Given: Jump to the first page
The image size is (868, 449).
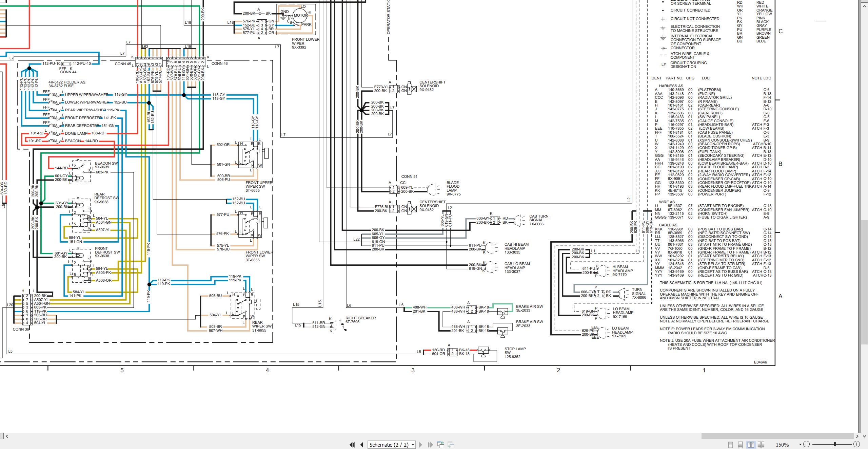Looking at the screenshot, I should pyautogui.click(x=352, y=445).
